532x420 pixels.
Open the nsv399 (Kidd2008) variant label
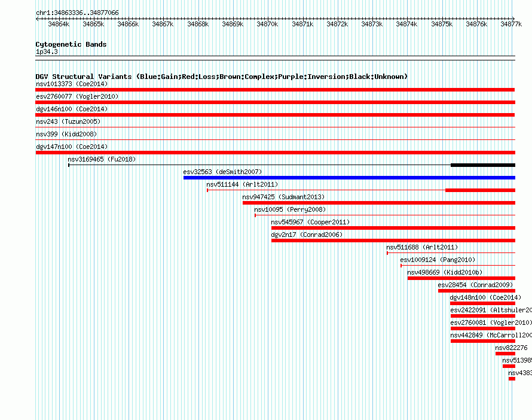[66, 134]
